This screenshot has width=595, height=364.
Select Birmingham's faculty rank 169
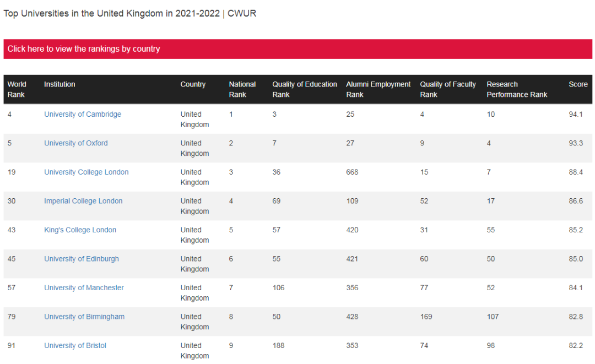[426, 317]
